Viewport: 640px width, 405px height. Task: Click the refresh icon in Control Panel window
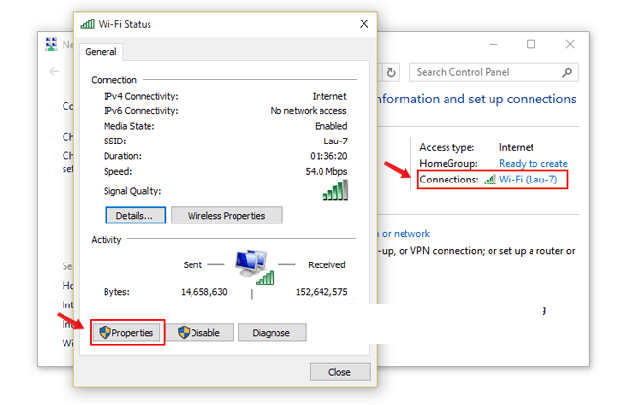tap(391, 73)
